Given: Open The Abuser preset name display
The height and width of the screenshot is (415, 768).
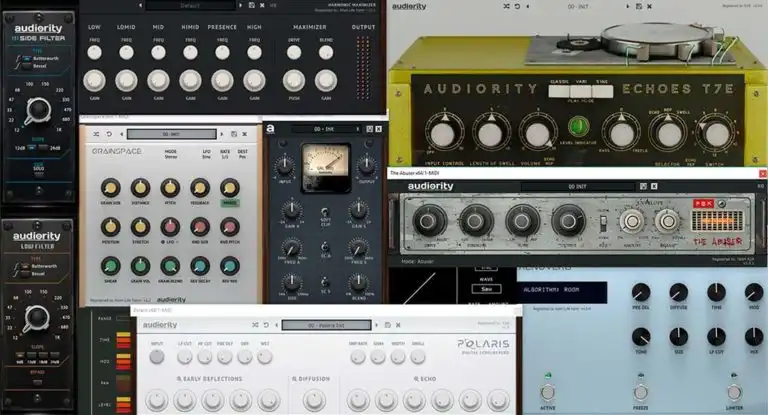Looking at the screenshot, I should tap(578, 187).
